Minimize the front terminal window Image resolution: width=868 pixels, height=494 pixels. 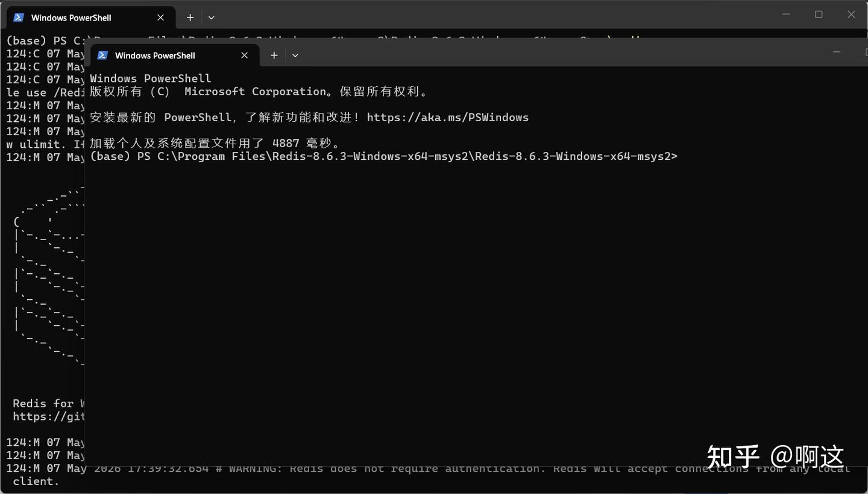tap(837, 52)
